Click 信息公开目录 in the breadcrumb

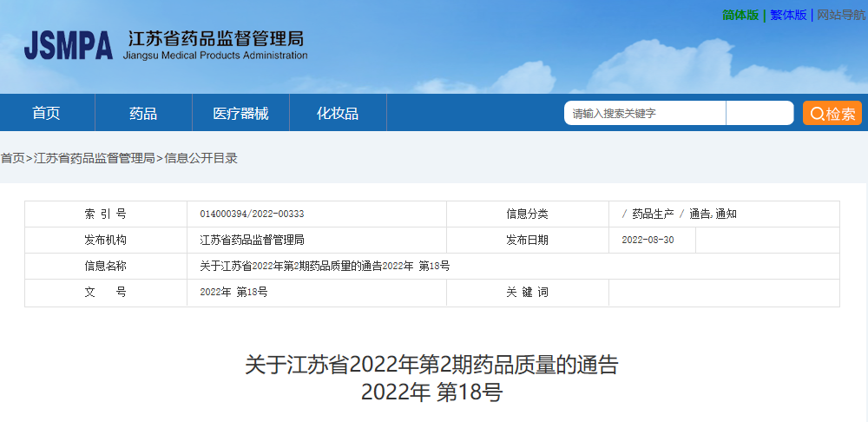[201, 158]
